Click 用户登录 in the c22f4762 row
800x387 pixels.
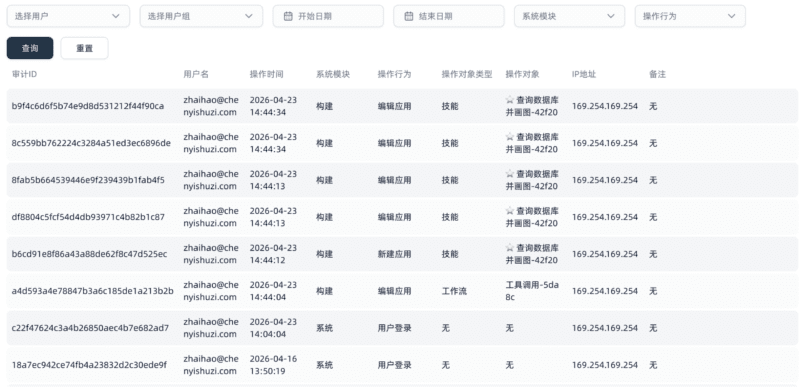(394, 328)
